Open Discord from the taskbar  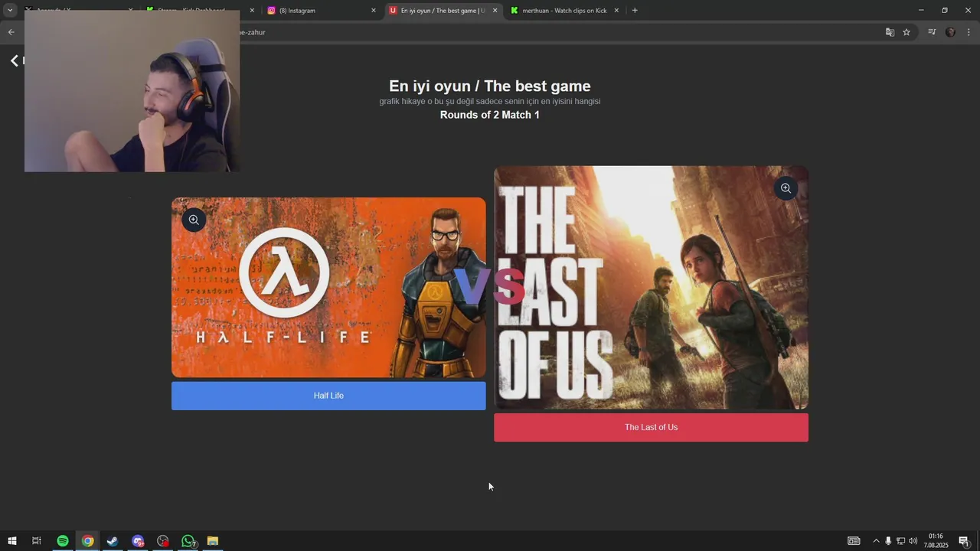(138, 541)
